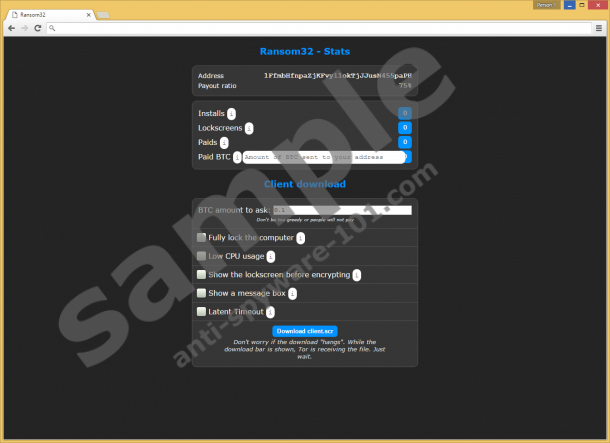
Task: Open a new tab beside Ransom32
Action: pos(105,13)
